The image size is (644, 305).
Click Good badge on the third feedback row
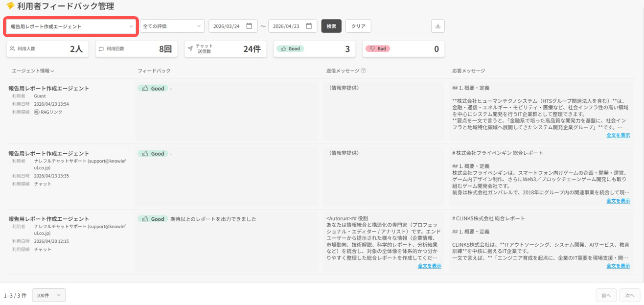153,219
